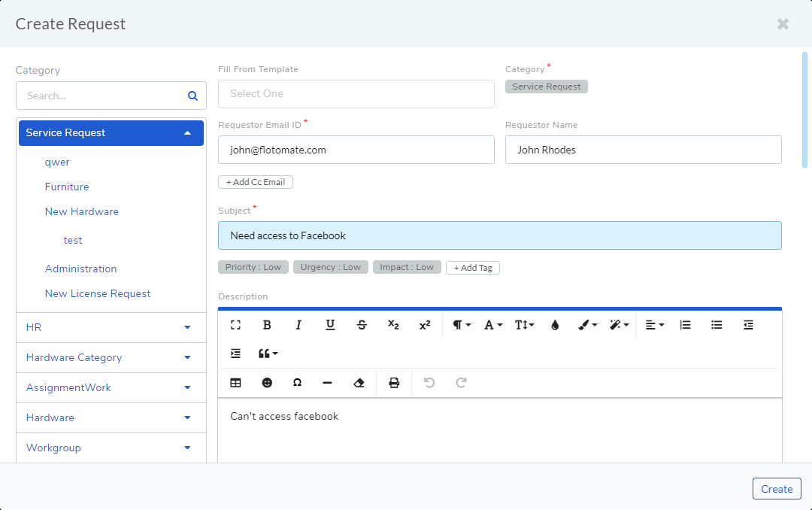Viewport: 812px width, 510px height.
Task: Insert horizontal line
Action: pyautogui.click(x=327, y=382)
